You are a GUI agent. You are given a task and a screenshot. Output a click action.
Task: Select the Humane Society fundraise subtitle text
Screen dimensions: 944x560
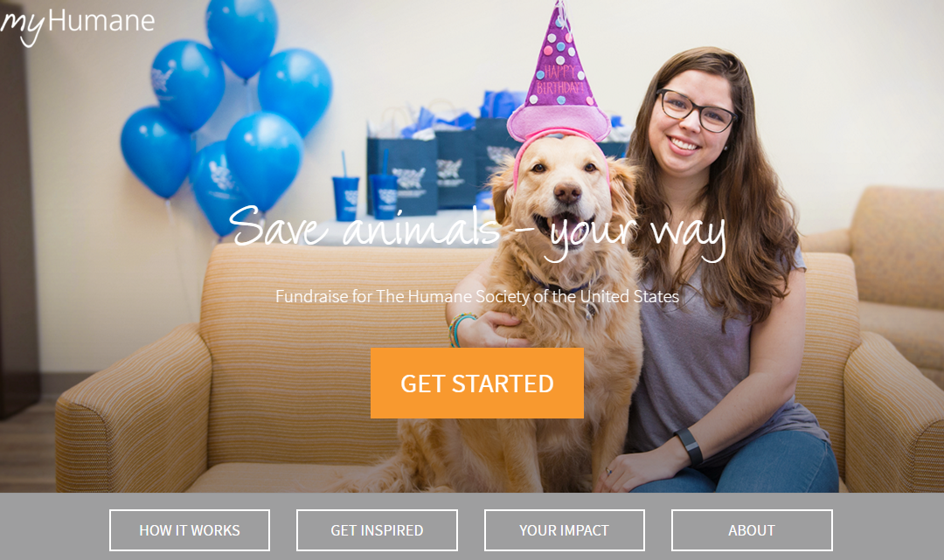pyautogui.click(x=477, y=296)
